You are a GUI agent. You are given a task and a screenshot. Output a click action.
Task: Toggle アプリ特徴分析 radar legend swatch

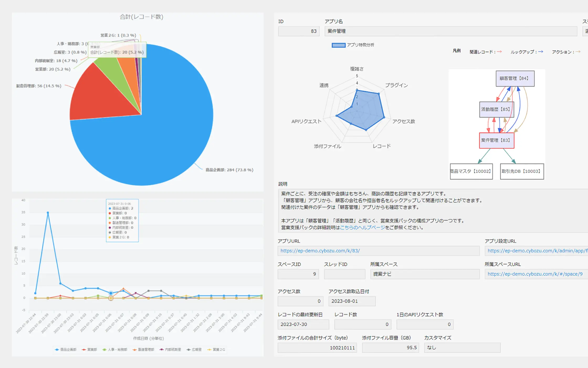point(338,45)
